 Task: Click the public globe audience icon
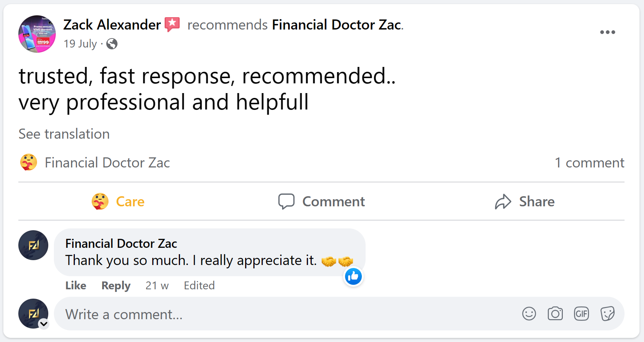(112, 44)
